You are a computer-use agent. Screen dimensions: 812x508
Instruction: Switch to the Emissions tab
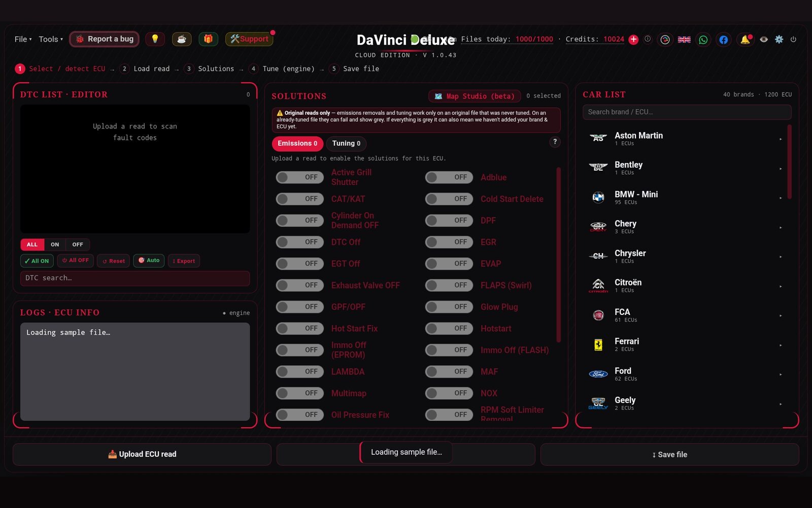click(297, 143)
